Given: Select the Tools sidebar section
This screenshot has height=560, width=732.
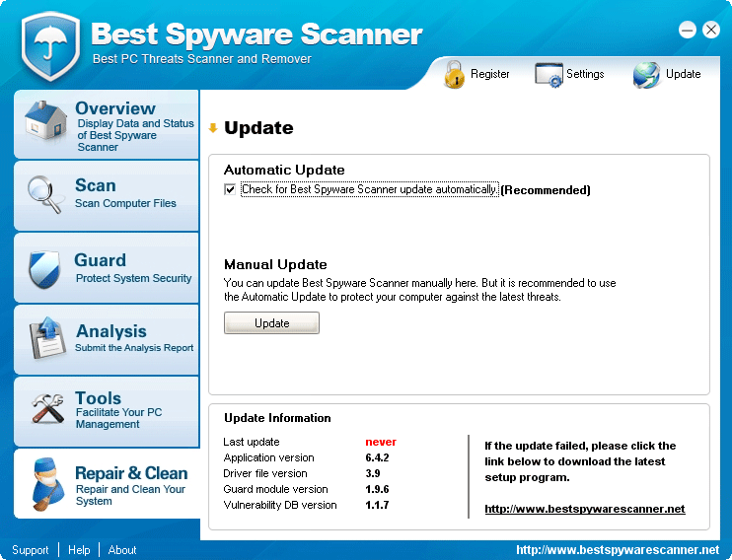Looking at the screenshot, I should [x=107, y=411].
